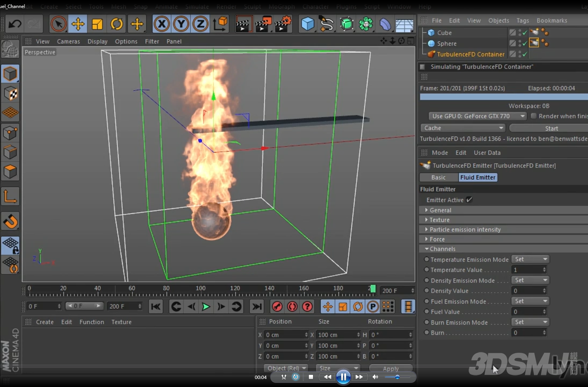Open the Cache dropdown
The height and width of the screenshot is (387, 588).
click(x=463, y=128)
